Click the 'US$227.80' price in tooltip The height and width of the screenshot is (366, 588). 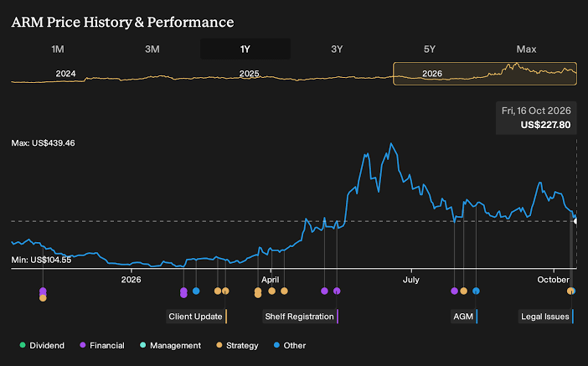[x=545, y=125]
